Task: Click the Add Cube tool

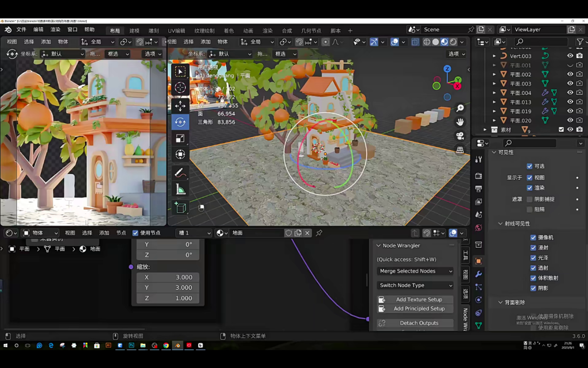Action: tap(180, 208)
